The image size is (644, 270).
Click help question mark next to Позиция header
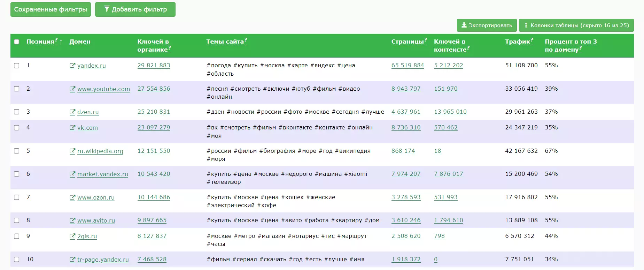pos(56,40)
